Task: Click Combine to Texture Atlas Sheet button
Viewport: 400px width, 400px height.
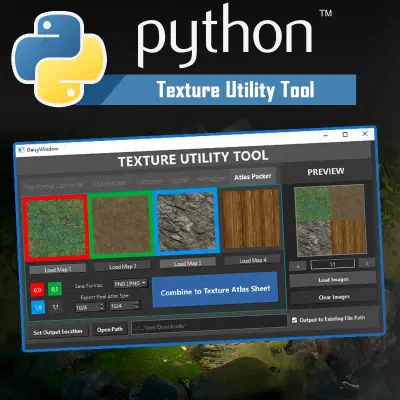Action: point(215,290)
